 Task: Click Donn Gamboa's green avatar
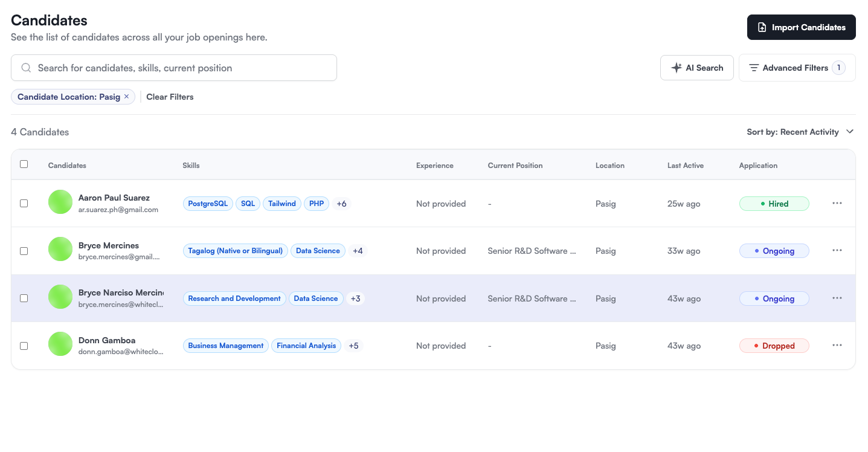point(60,344)
